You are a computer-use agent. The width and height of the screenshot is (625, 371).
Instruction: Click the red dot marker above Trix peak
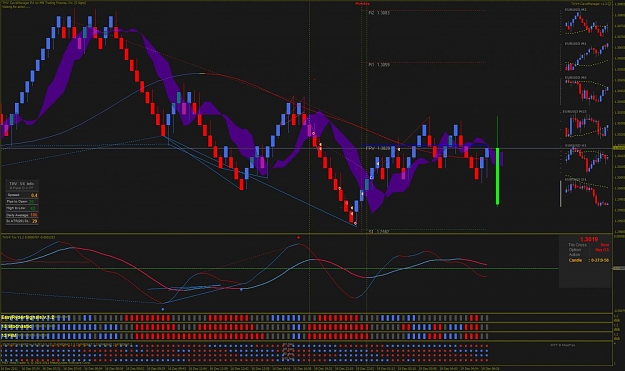coord(299,237)
